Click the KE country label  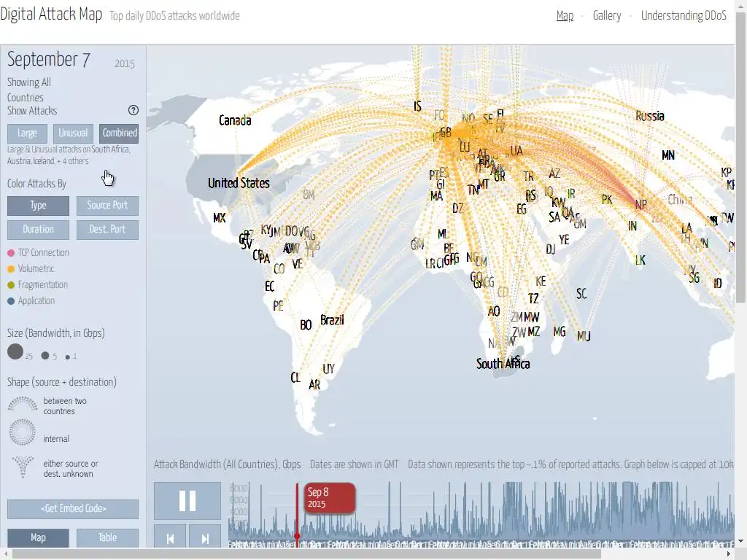click(541, 281)
